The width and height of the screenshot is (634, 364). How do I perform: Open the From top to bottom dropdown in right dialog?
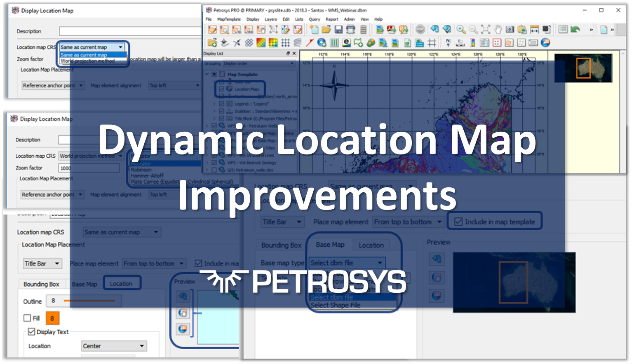[408, 222]
